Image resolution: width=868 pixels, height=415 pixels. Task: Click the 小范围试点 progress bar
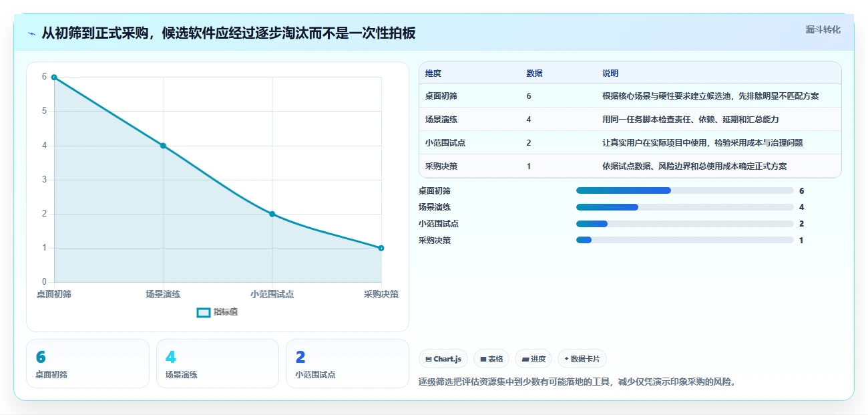(685, 224)
